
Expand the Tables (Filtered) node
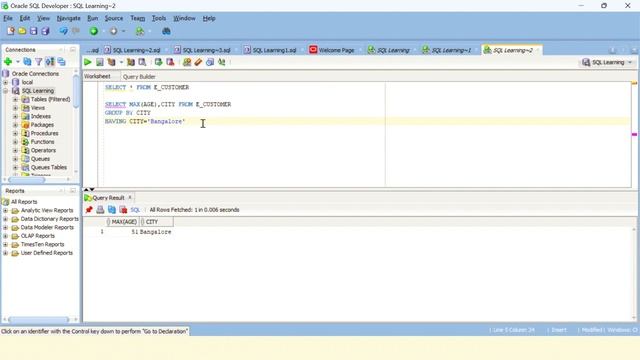tap(16, 99)
